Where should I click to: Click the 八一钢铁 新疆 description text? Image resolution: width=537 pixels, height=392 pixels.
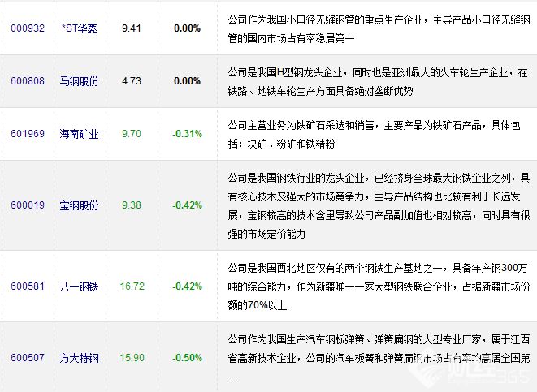click(379, 286)
